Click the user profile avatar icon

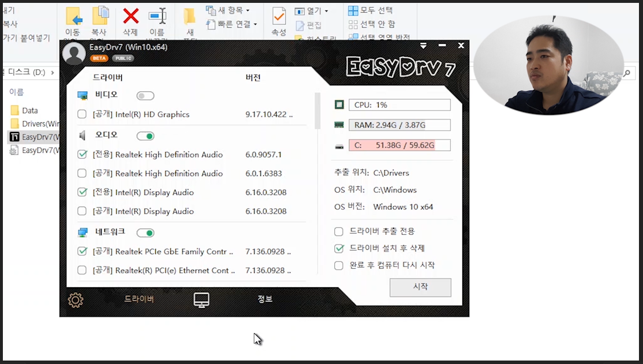click(x=74, y=53)
